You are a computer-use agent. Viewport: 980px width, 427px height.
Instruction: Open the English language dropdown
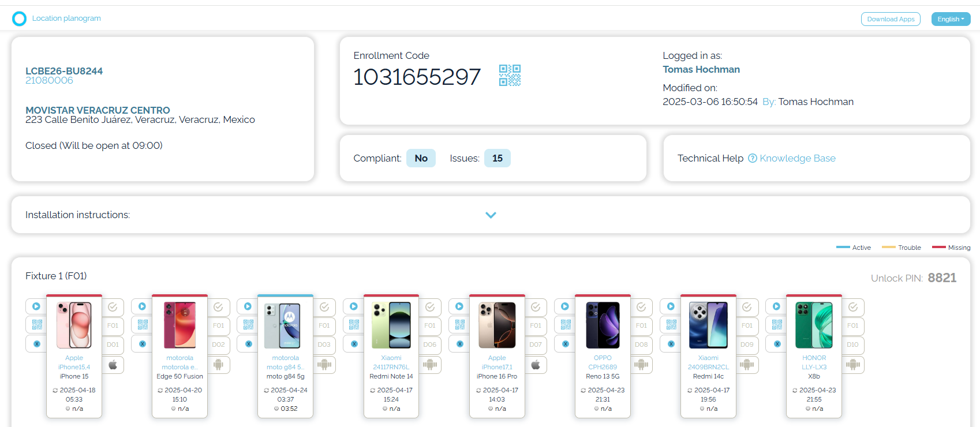(x=951, y=19)
